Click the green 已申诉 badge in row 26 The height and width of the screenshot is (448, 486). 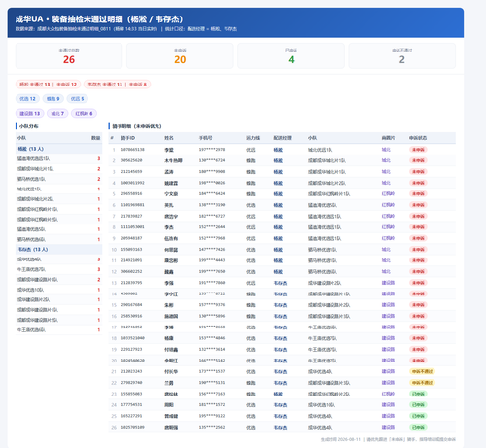pos(418,428)
